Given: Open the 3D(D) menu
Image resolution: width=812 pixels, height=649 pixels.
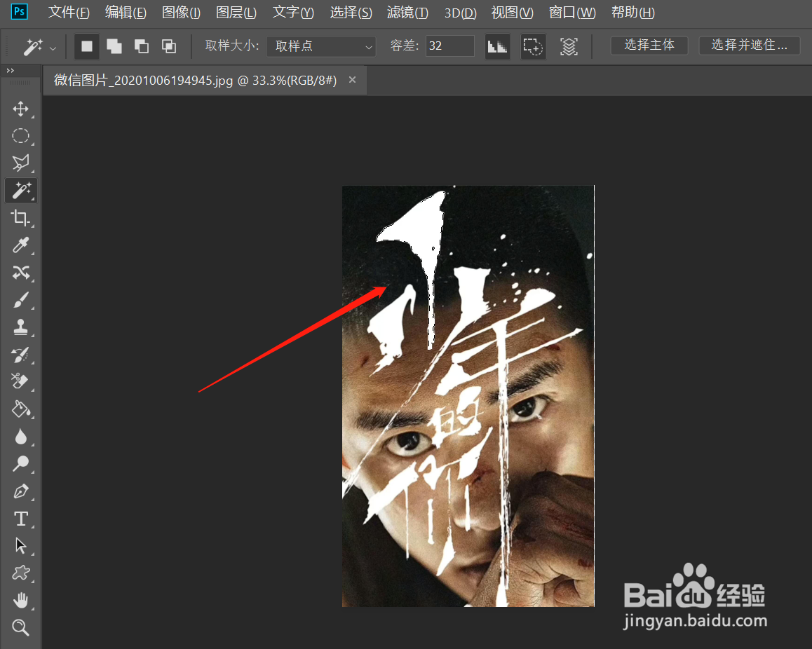Looking at the screenshot, I should click(x=461, y=13).
